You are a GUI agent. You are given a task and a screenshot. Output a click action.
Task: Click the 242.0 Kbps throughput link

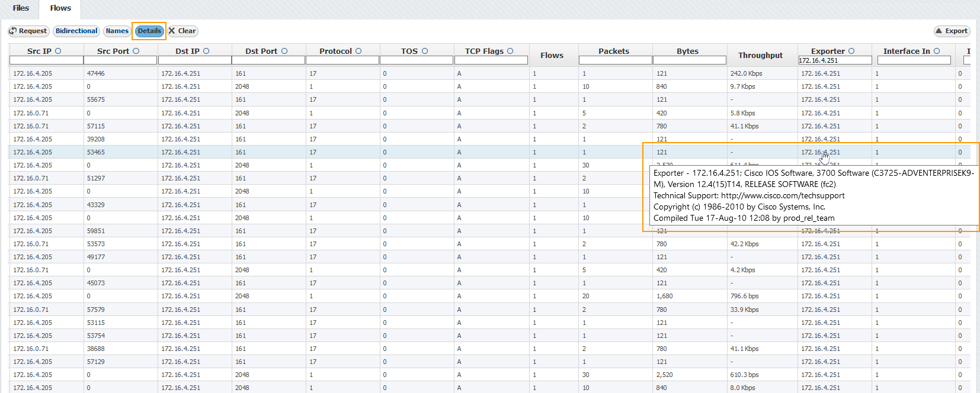[746, 73]
